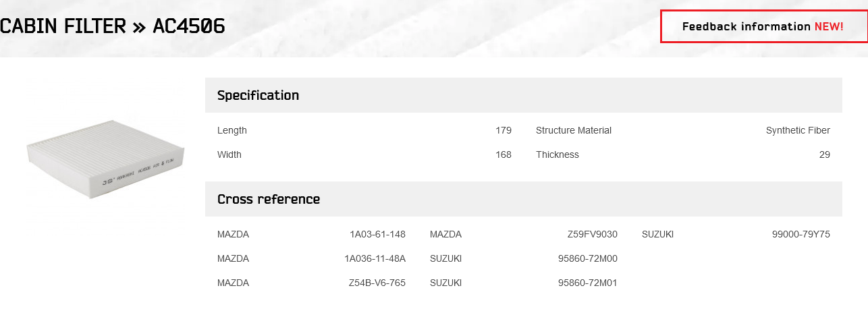868x313 pixels.
Task: Click the Width specification label
Action: [x=229, y=155]
